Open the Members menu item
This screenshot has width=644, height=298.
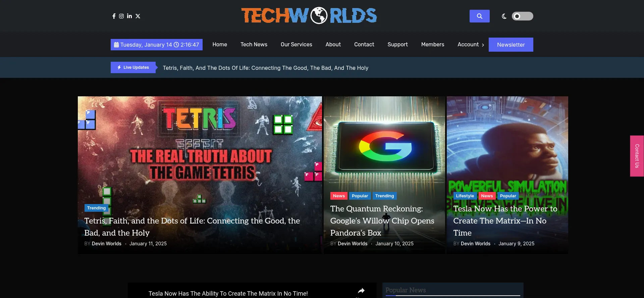click(433, 44)
